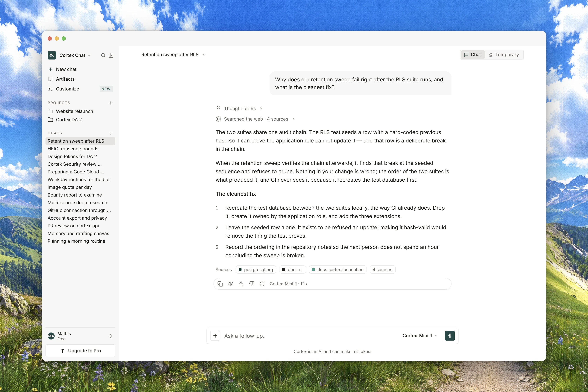Open the Cortex Chat workspace dropdown

click(75, 55)
